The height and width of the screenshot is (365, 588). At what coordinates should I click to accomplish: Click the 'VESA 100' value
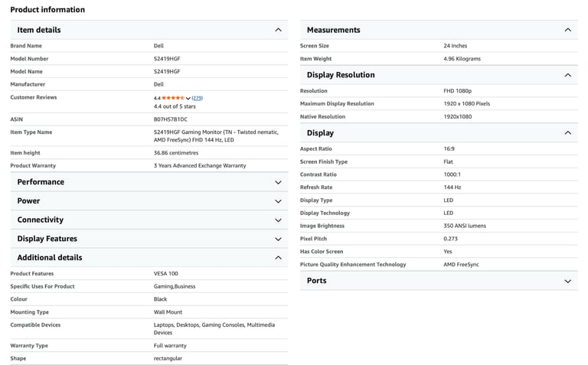point(165,274)
